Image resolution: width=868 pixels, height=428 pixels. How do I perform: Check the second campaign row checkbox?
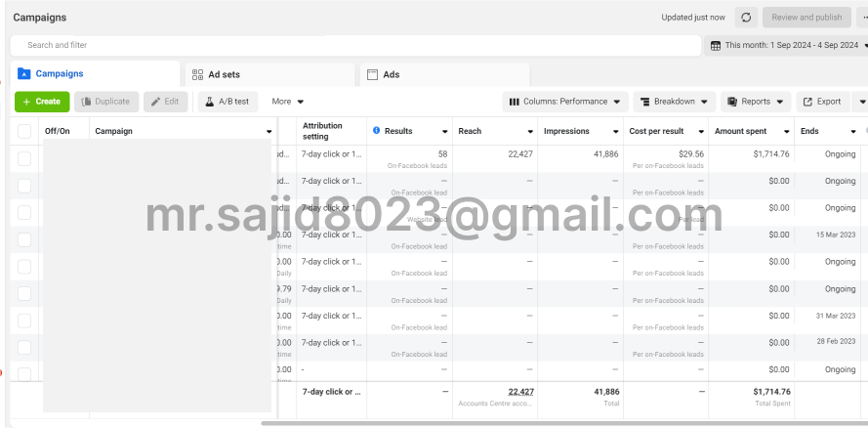click(x=24, y=186)
